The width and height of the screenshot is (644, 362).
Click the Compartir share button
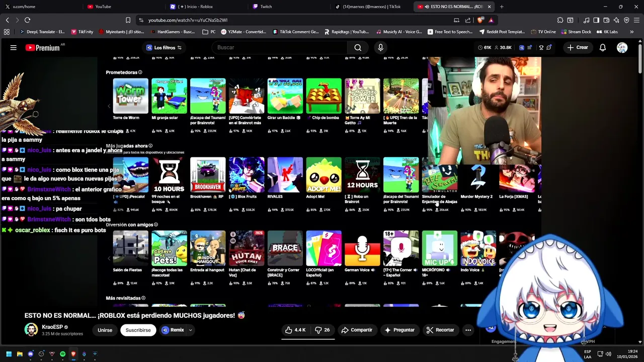tap(357, 330)
